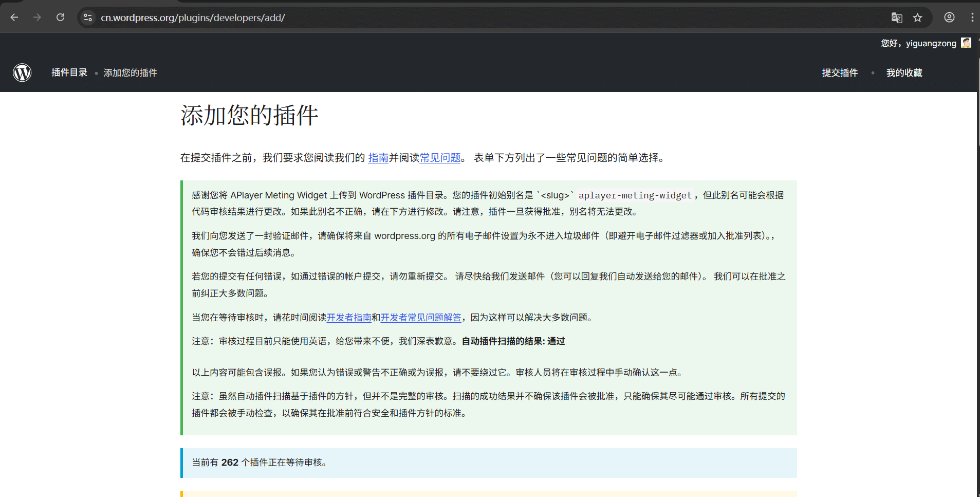Open 插件目录 in the navigation
Viewport: 980px width, 497px height.
pos(69,72)
